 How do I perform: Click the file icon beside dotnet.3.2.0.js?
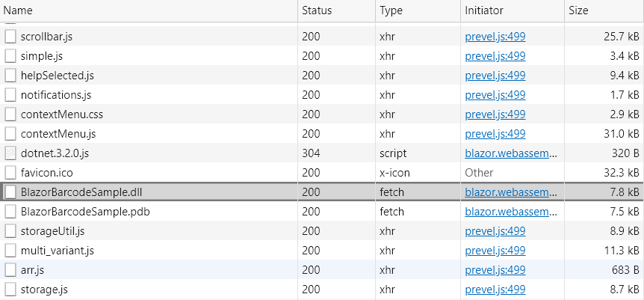click(10, 153)
